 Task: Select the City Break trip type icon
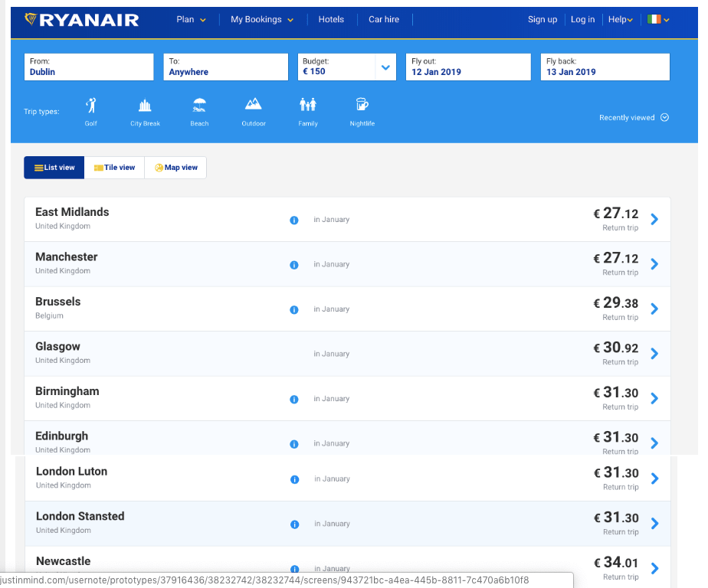click(145, 106)
